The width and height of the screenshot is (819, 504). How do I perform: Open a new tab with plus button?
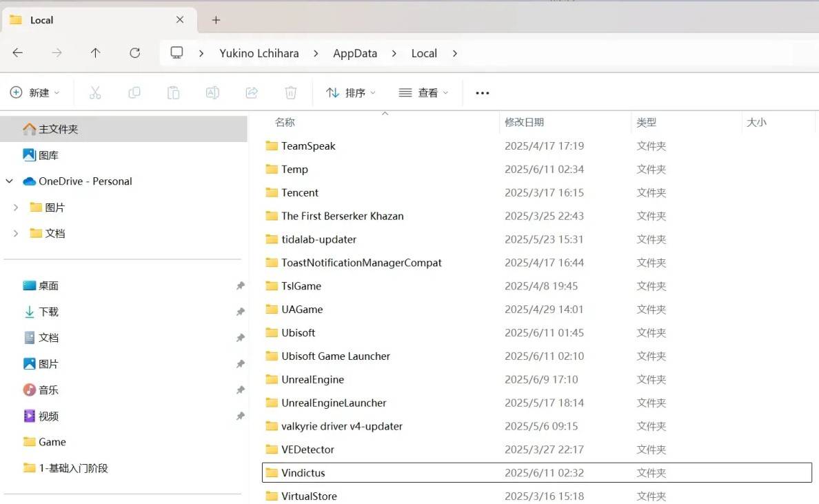point(216,20)
